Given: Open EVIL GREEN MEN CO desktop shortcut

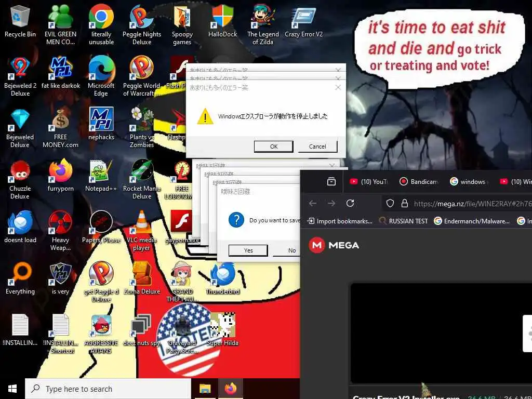Looking at the screenshot, I should tap(60, 25).
